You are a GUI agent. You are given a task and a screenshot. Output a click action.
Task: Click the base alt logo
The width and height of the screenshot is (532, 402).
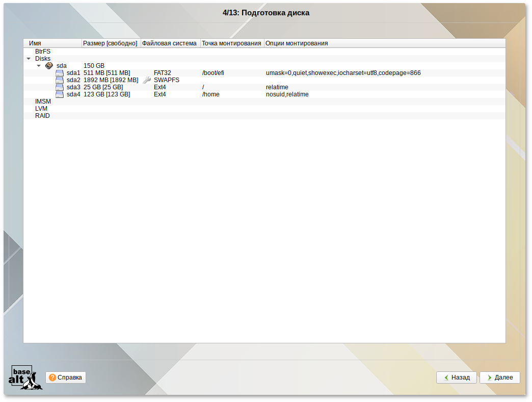pyautogui.click(x=25, y=378)
